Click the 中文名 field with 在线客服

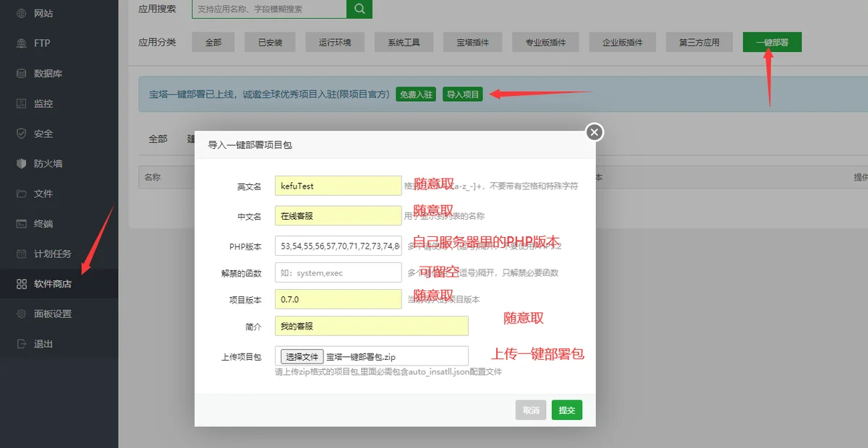point(338,215)
